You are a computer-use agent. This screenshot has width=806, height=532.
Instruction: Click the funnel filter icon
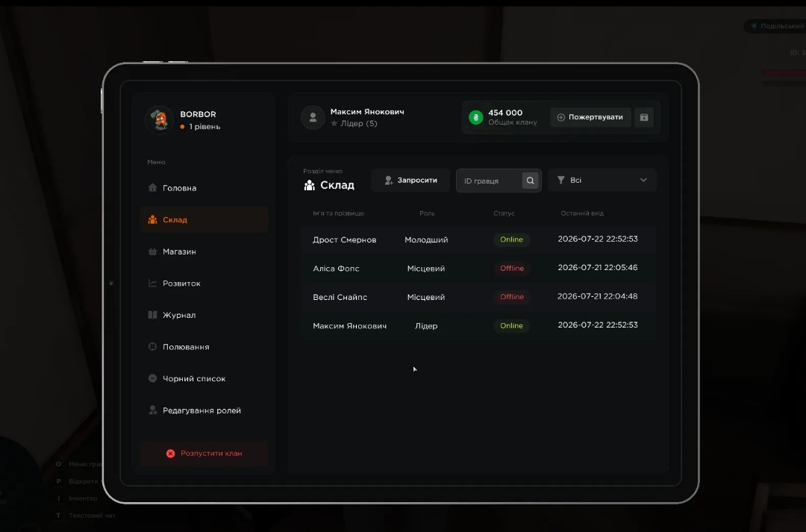tap(560, 180)
